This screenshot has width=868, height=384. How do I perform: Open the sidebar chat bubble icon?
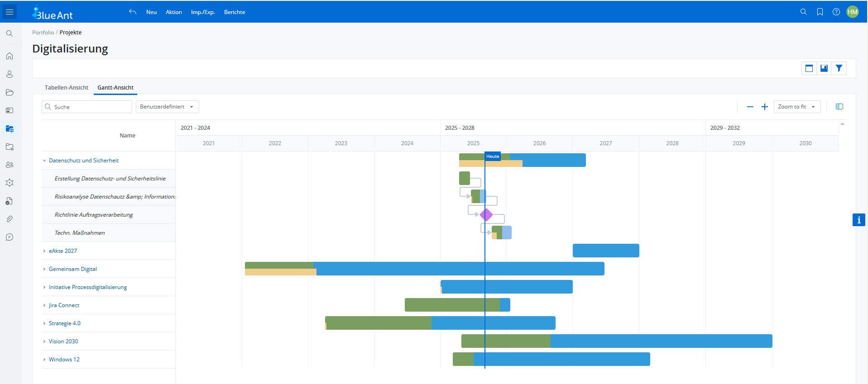(x=10, y=237)
